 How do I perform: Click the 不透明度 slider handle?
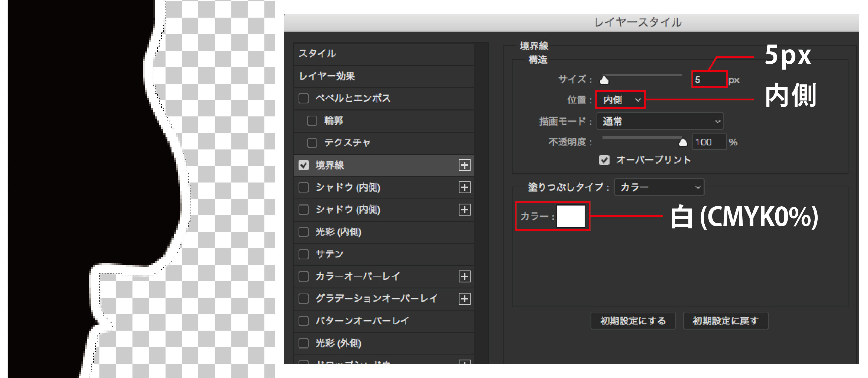[x=683, y=142]
